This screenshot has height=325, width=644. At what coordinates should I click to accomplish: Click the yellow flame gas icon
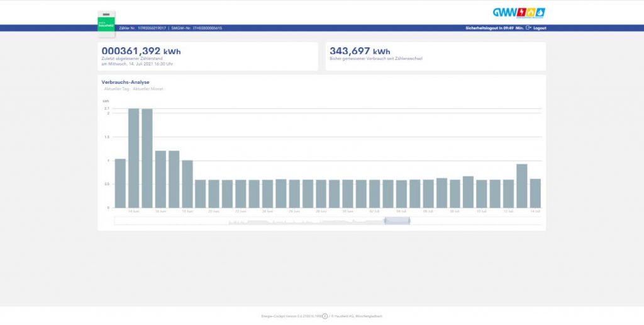[x=531, y=12]
